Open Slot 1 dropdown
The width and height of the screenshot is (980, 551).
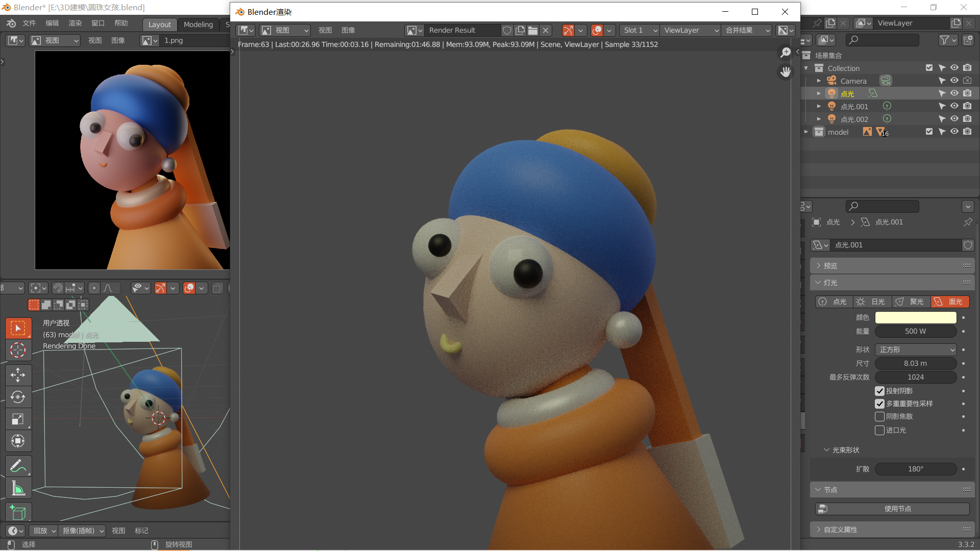click(640, 30)
